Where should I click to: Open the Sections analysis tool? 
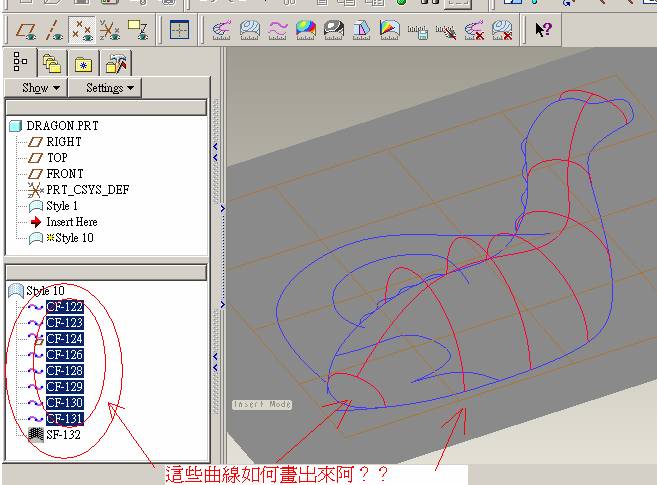[250, 30]
